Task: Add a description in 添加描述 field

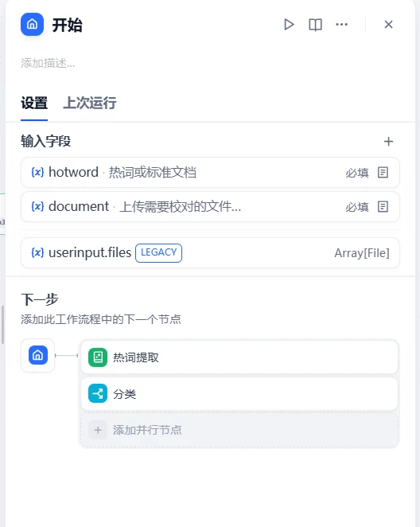Action: pos(48,63)
